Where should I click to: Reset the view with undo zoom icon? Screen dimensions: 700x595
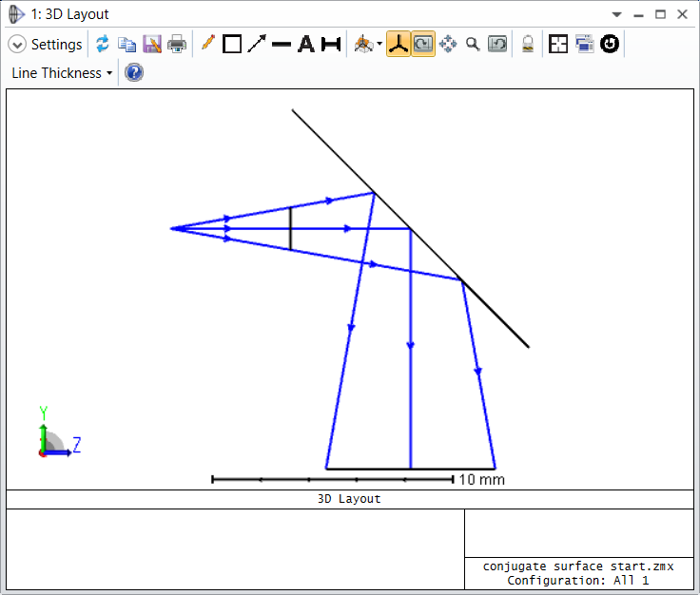click(497, 44)
